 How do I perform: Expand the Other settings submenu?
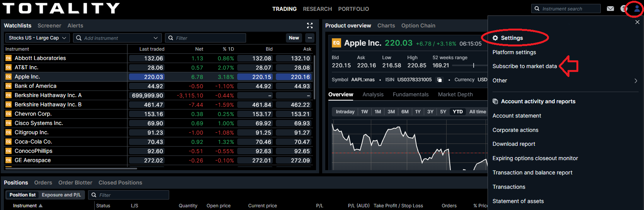(x=636, y=80)
